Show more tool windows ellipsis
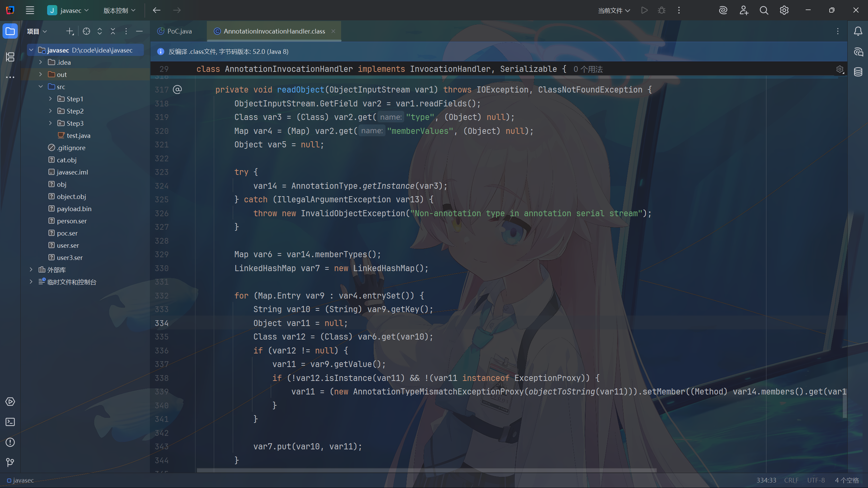Screen dimensions: 868x488 pos(10,77)
